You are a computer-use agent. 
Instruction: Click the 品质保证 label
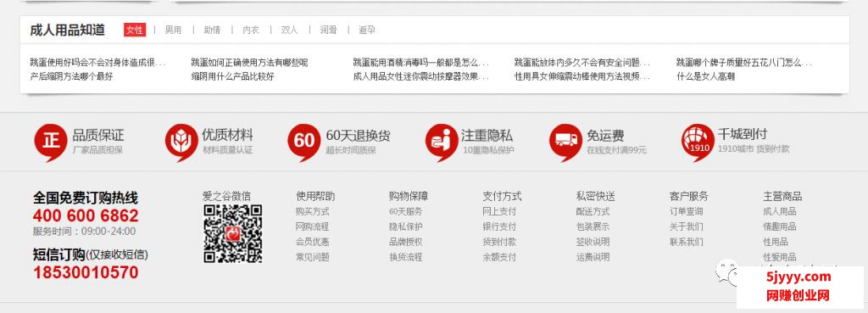click(98, 135)
